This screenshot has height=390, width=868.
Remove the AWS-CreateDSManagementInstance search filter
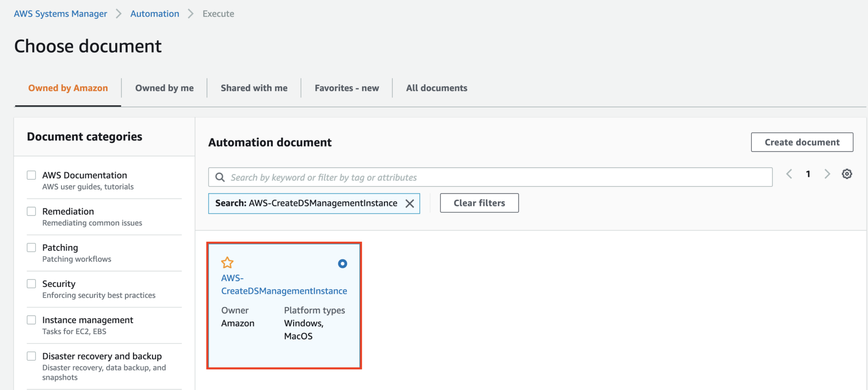click(x=409, y=203)
